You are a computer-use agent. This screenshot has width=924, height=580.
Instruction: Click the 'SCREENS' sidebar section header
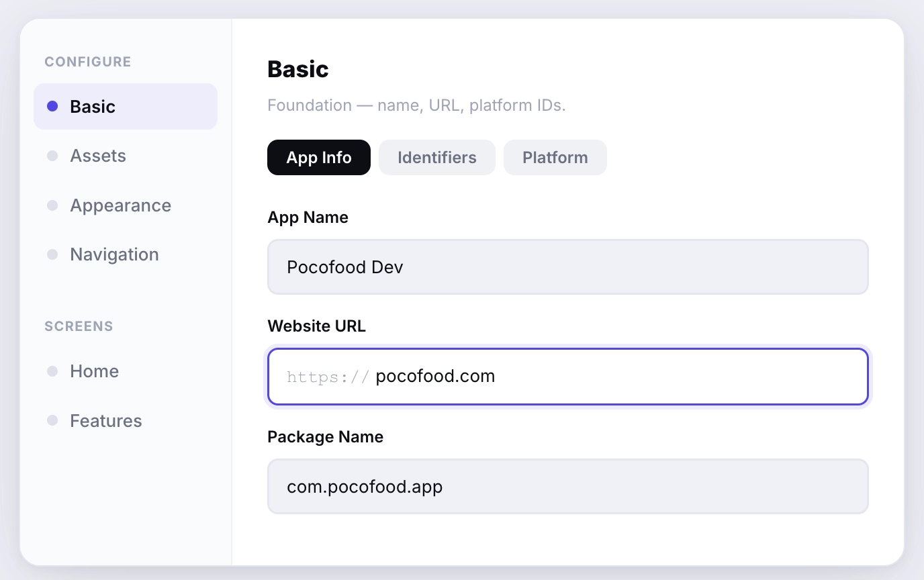click(79, 326)
